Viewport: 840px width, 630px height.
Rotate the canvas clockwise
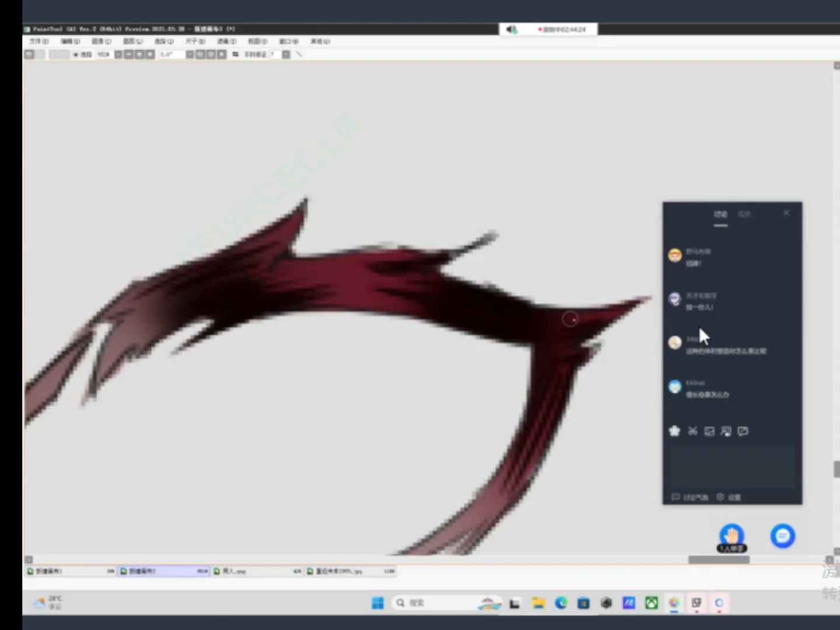tap(211, 54)
